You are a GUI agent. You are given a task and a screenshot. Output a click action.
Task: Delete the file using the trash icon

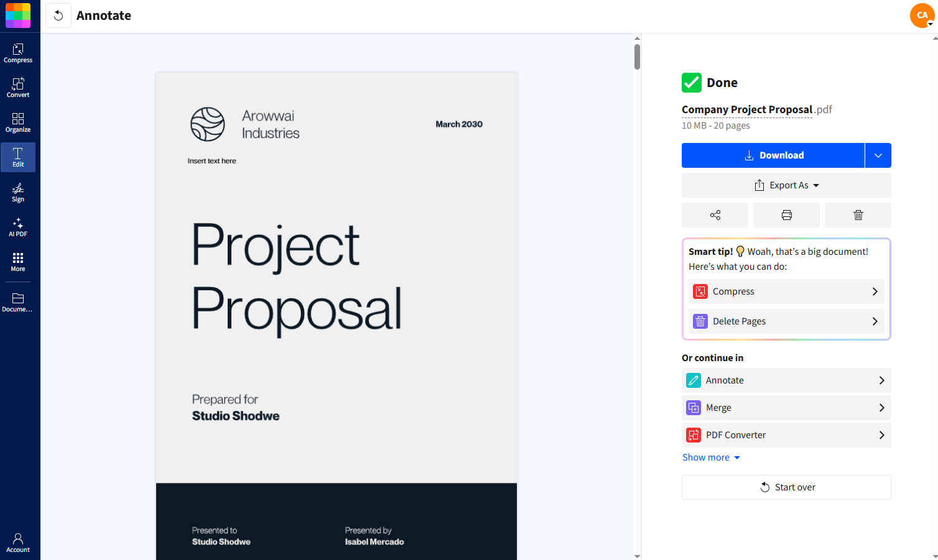858,214
